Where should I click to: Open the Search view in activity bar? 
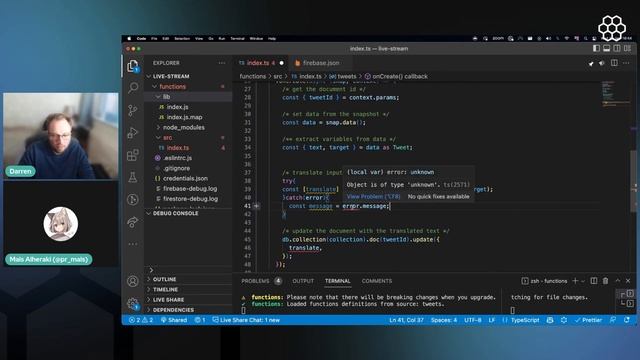(133, 87)
